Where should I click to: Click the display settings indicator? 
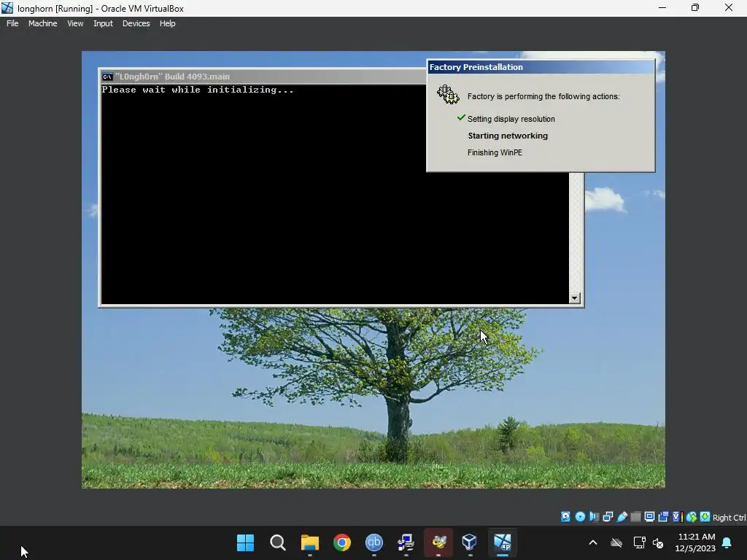coord(649,517)
